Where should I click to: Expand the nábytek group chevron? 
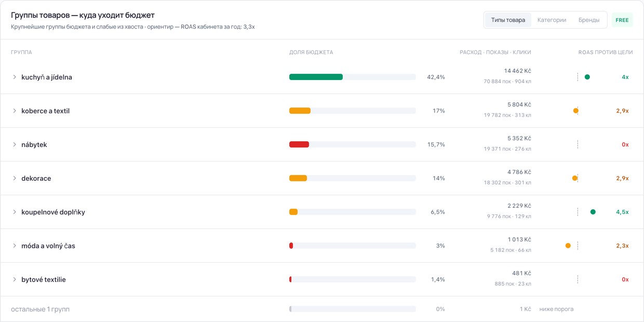pyautogui.click(x=15, y=144)
